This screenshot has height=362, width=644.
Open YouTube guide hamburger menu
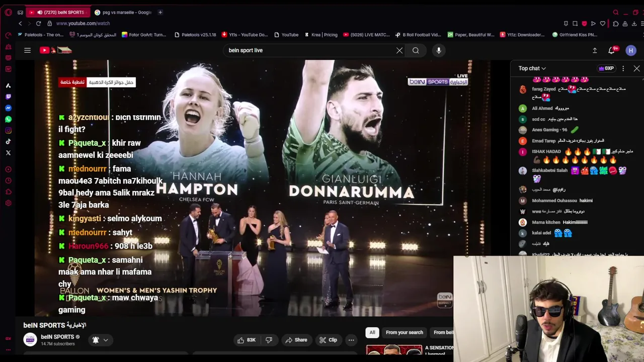click(x=27, y=50)
